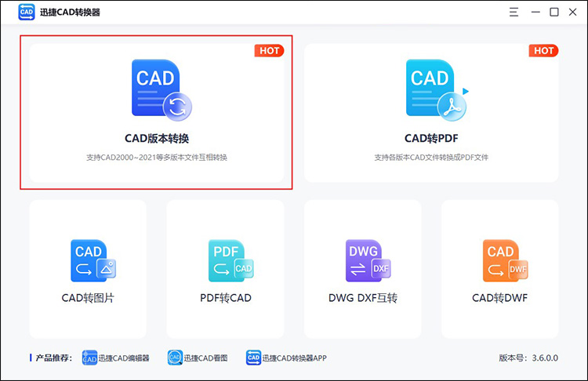The image size is (588, 381).
Task: Click the PDF转CAD icon
Action: coord(230,260)
